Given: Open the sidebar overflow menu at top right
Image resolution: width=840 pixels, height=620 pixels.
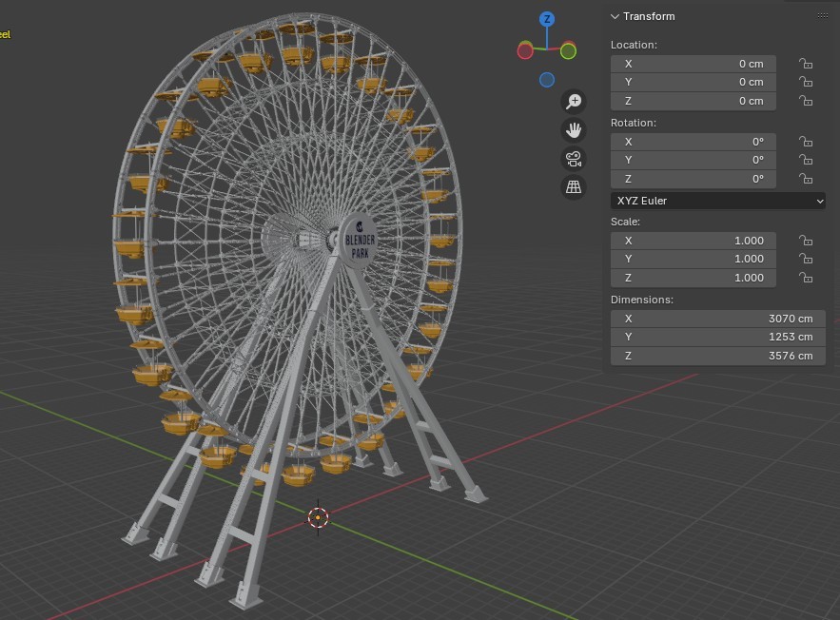Looking at the screenshot, I should 822,15.
